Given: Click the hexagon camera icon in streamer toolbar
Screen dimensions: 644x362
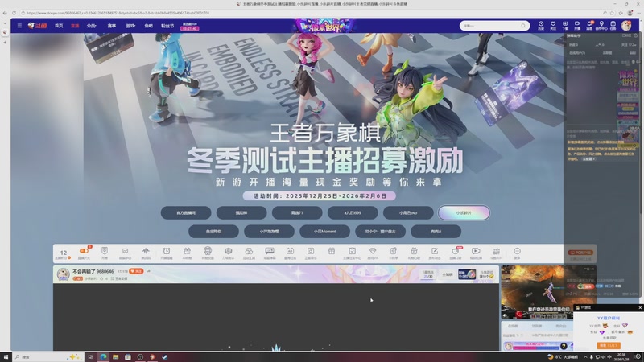Looking at the screenshot, I should pos(228,253).
